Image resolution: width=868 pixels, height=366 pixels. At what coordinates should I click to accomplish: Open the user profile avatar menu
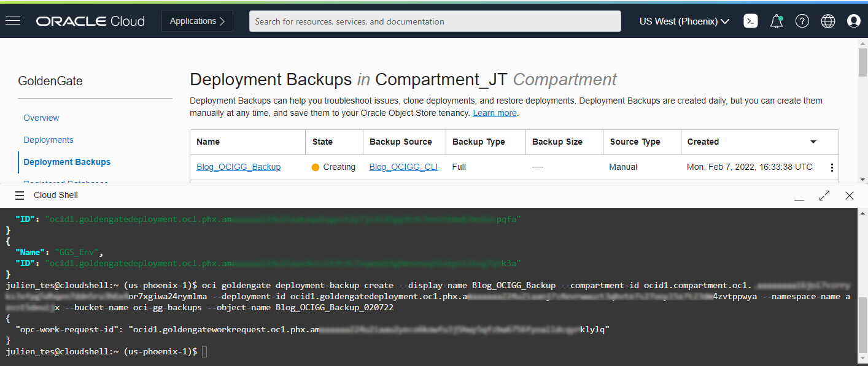(x=853, y=21)
